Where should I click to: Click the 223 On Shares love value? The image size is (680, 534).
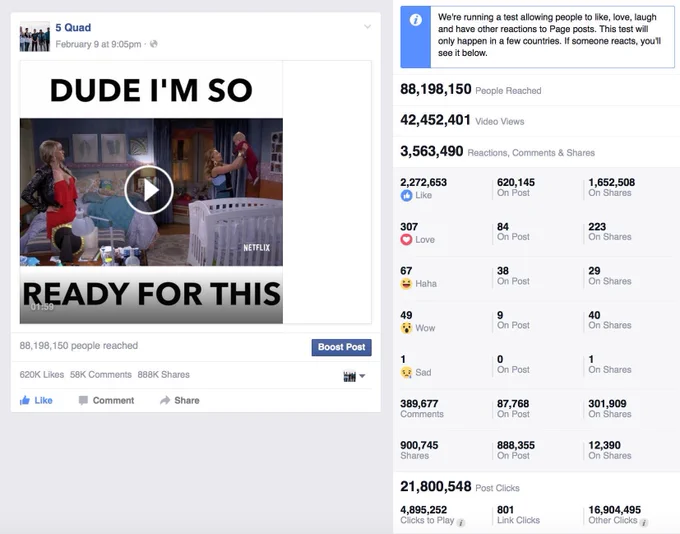pyautogui.click(x=597, y=226)
